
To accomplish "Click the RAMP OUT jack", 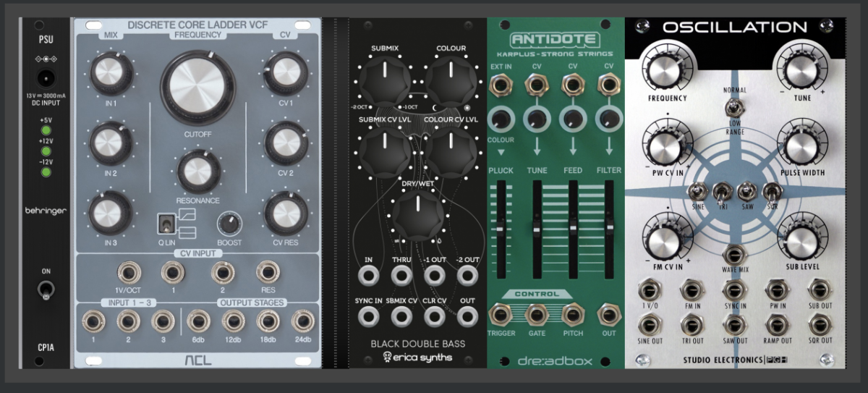I will 777,325.
